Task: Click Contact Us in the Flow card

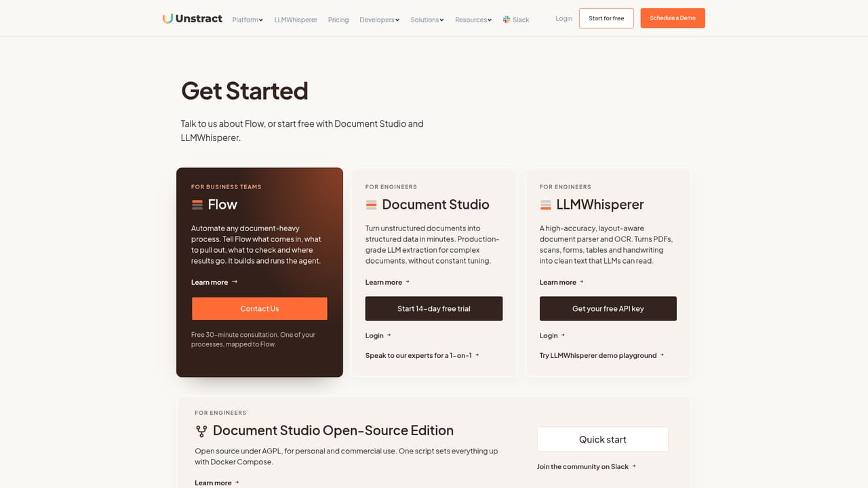Action: (x=260, y=308)
